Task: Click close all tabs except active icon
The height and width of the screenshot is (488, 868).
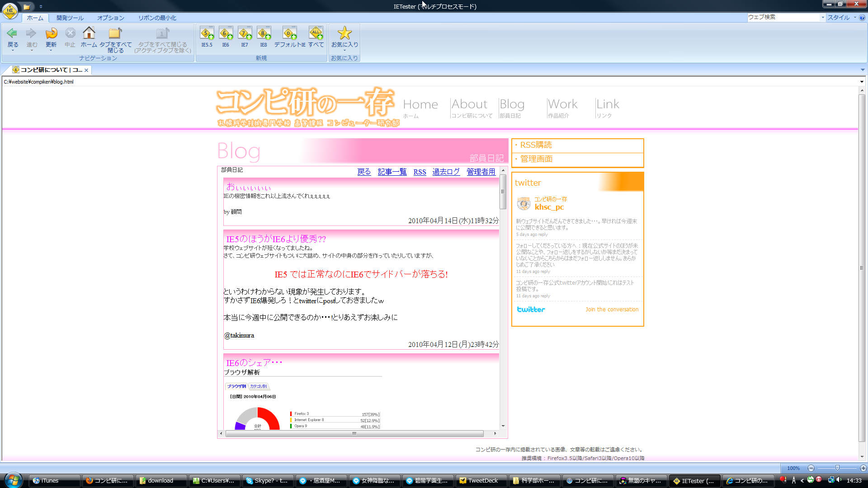Action: point(162,33)
